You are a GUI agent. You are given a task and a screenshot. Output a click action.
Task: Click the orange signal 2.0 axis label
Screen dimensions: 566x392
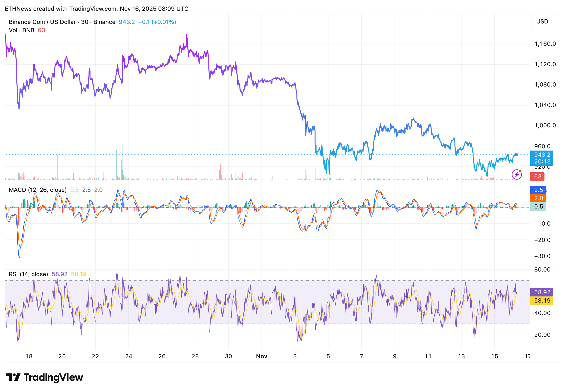[x=538, y=198]
